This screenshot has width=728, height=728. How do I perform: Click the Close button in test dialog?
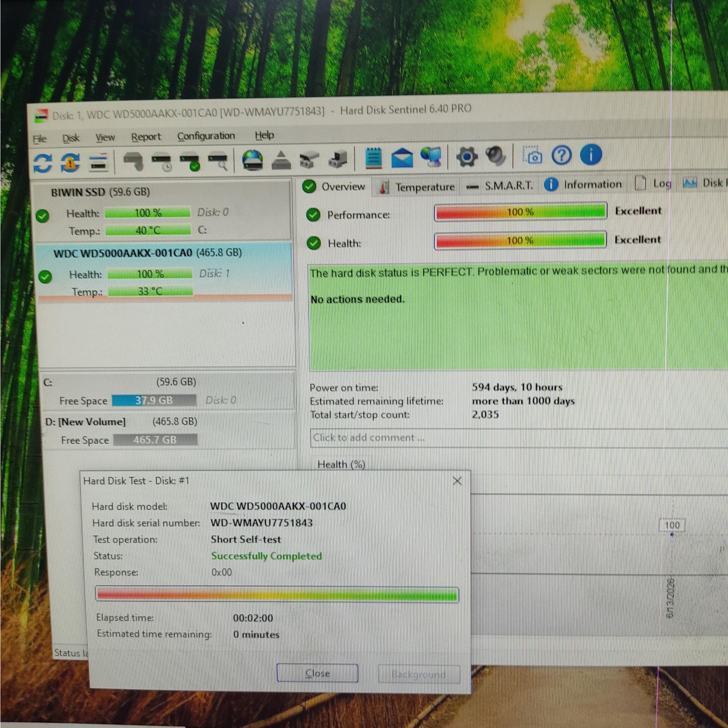coord(317,673)
